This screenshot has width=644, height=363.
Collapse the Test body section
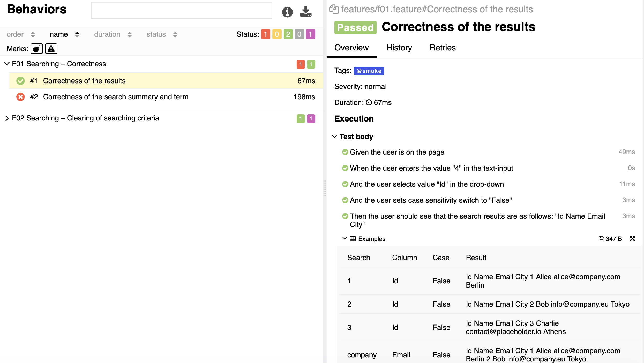click(334, 137)
